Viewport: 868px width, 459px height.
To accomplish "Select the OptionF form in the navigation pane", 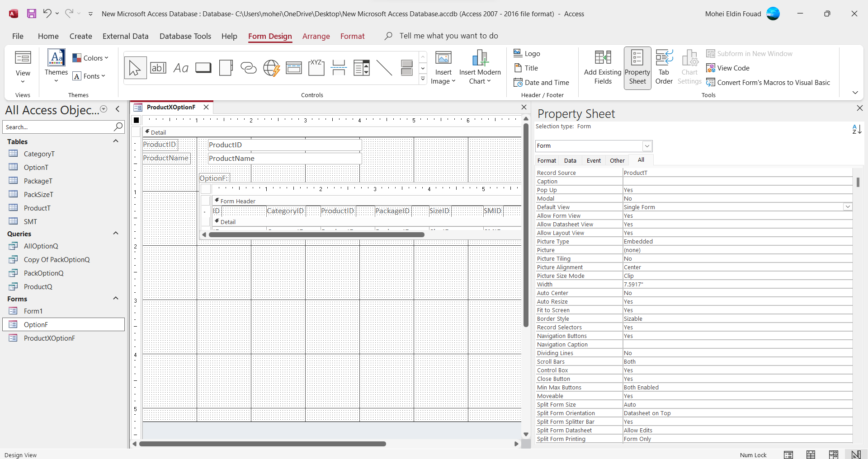I will (x=36, y=324).
